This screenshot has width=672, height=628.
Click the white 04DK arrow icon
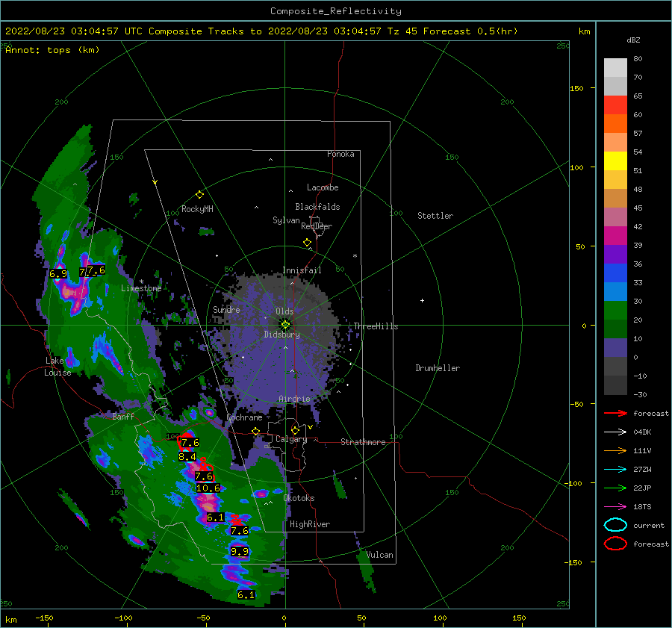tap(615, 432)
